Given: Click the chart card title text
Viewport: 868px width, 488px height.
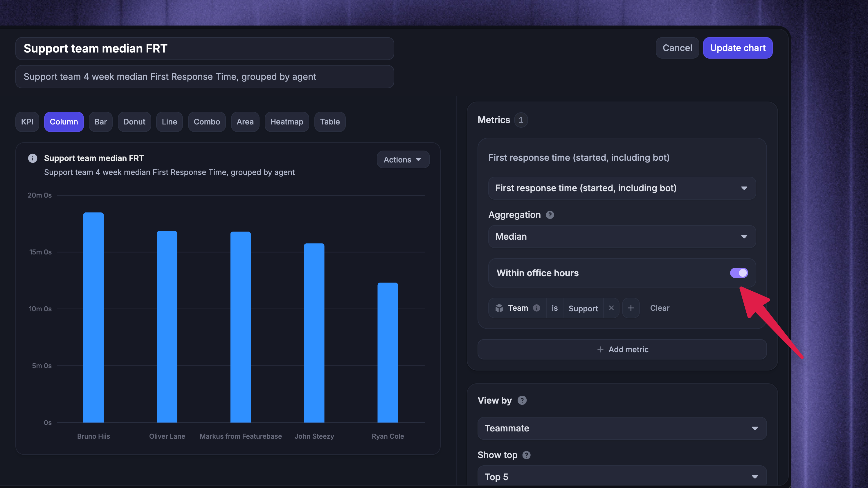Looking at the screenshot, I should pos(94,158).
